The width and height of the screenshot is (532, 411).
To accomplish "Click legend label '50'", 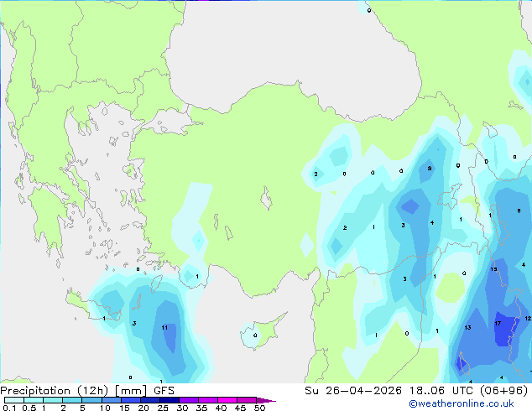I will [x=260, y=408].
